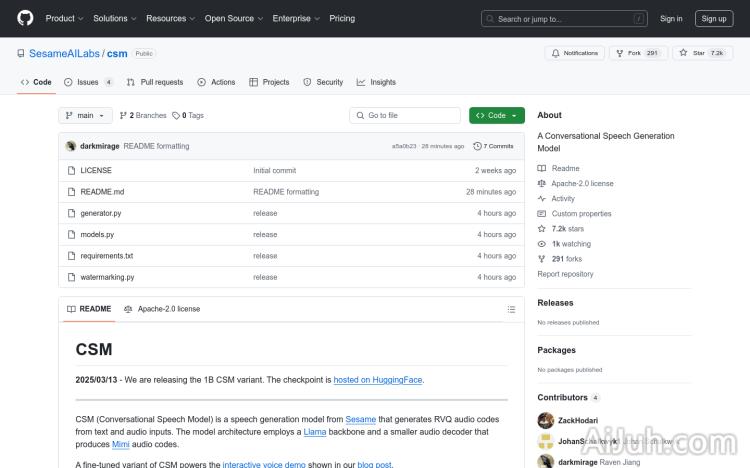Click the Sign up button
The image size is (750, 468).
(x=714, y=18)
